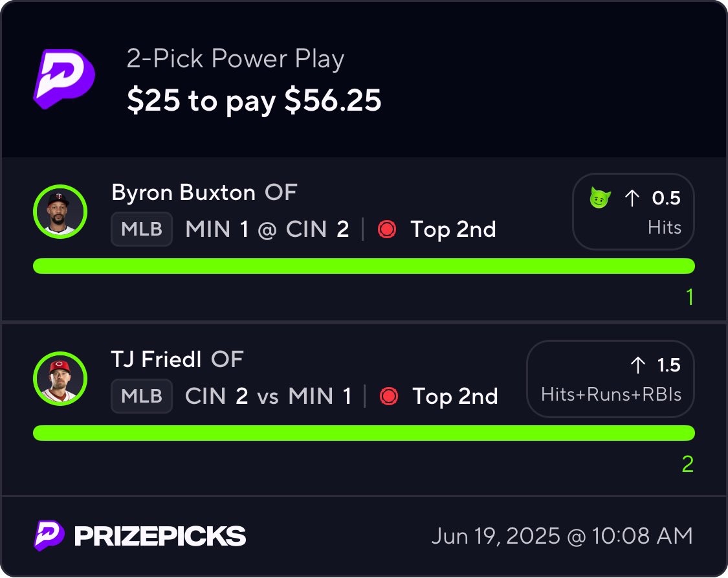This screenshot has height=578, width=728.
Task: Click the PrizePicks footer logo icon
Action: point(49,536)
